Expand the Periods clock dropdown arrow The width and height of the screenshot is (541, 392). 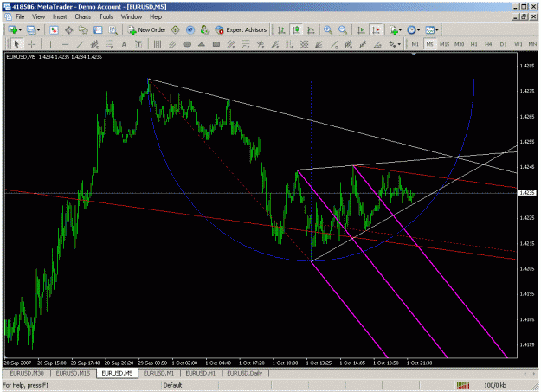(x=418, y=30)
